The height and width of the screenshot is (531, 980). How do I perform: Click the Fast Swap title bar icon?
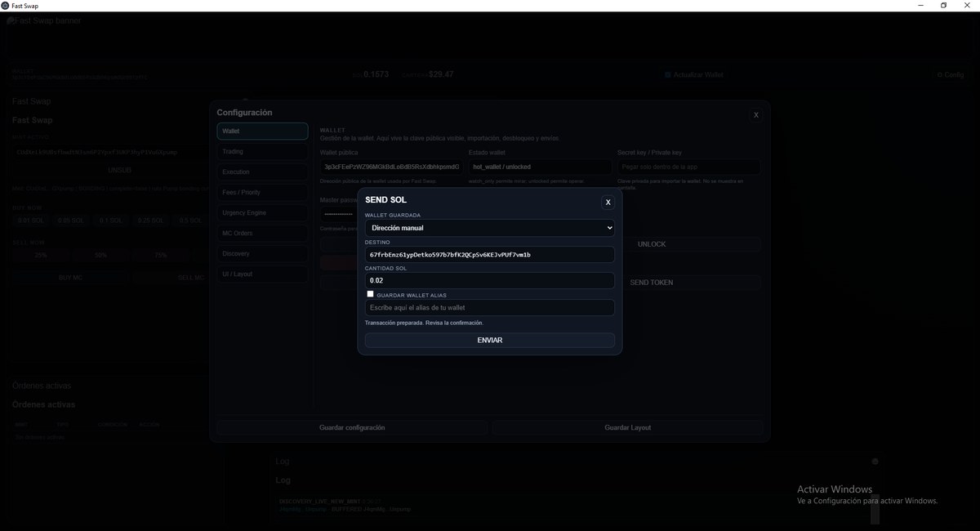5,5
